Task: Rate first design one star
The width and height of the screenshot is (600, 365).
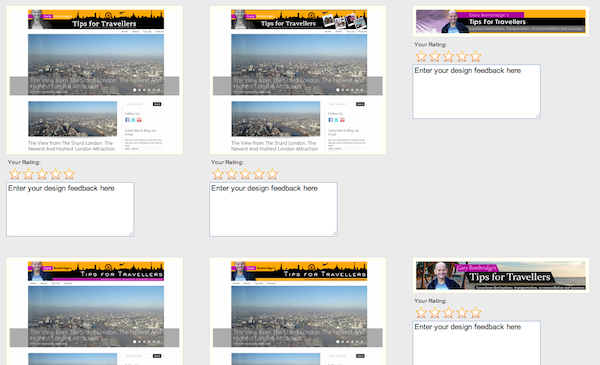Action: [15, 174]
